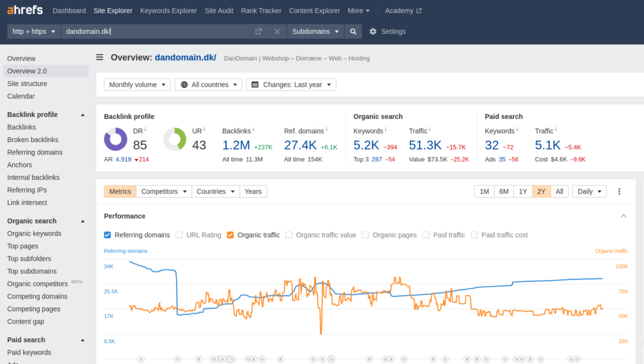Image resolution: width=644 pixels, height=364 pixels.
Task: Select the All time range button
Action: [559, 191]
